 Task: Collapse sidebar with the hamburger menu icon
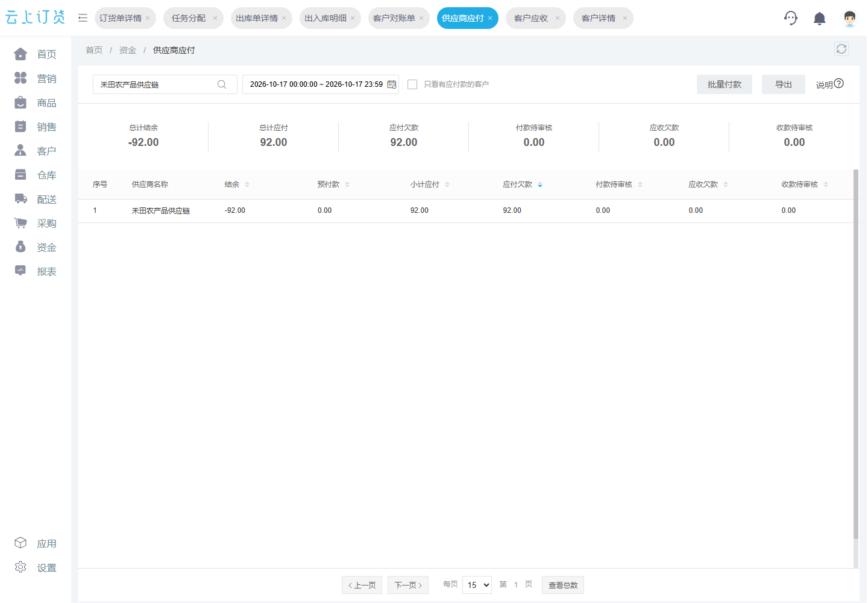click(83, 18)
